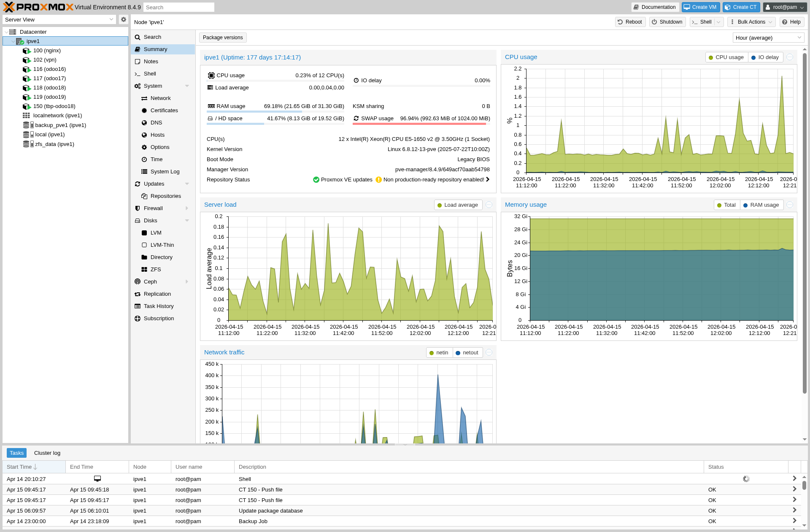Open the Task History menu item
Image resolution: width=810 pixels, height=532 pixels.
coord(159,306)
